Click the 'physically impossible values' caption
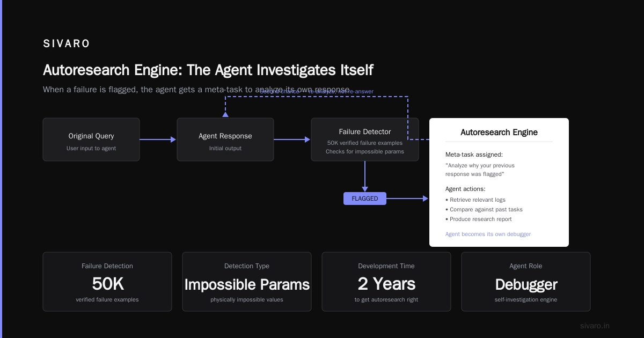 247,299
